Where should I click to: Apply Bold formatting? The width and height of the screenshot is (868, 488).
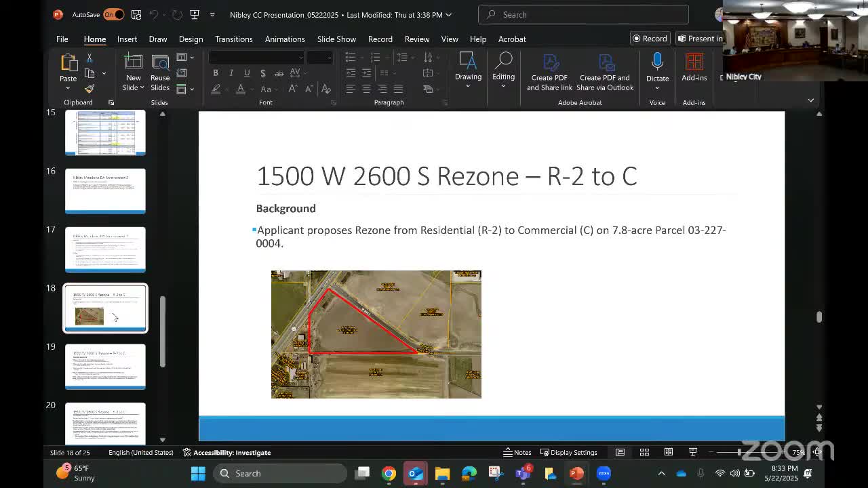pyautogui.click(x=216, y=73)
